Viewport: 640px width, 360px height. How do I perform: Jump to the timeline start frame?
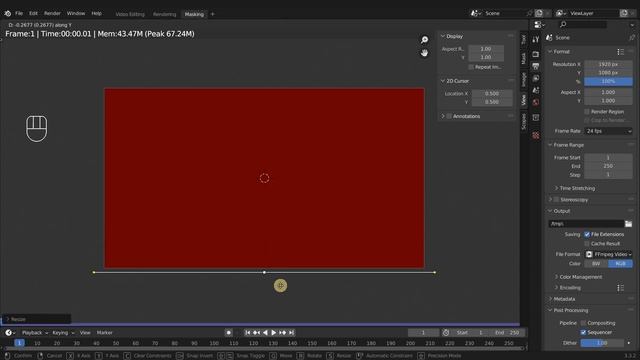(x=247, y=333)
